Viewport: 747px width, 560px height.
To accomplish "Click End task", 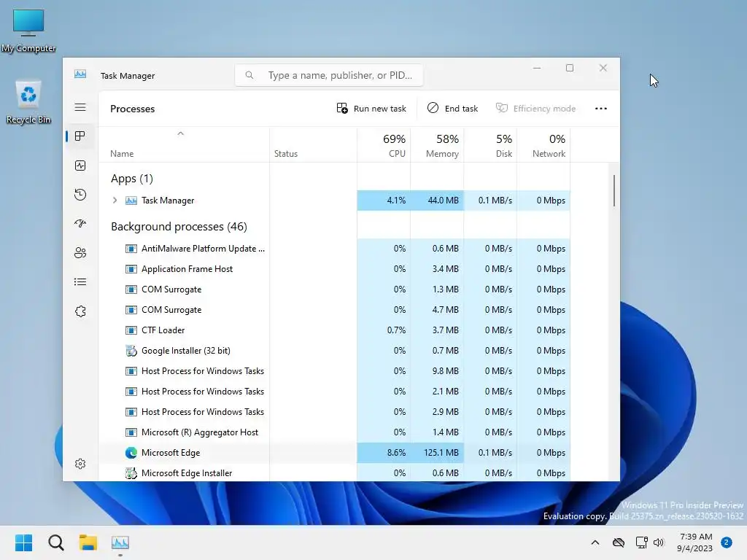I will (452, 109).
